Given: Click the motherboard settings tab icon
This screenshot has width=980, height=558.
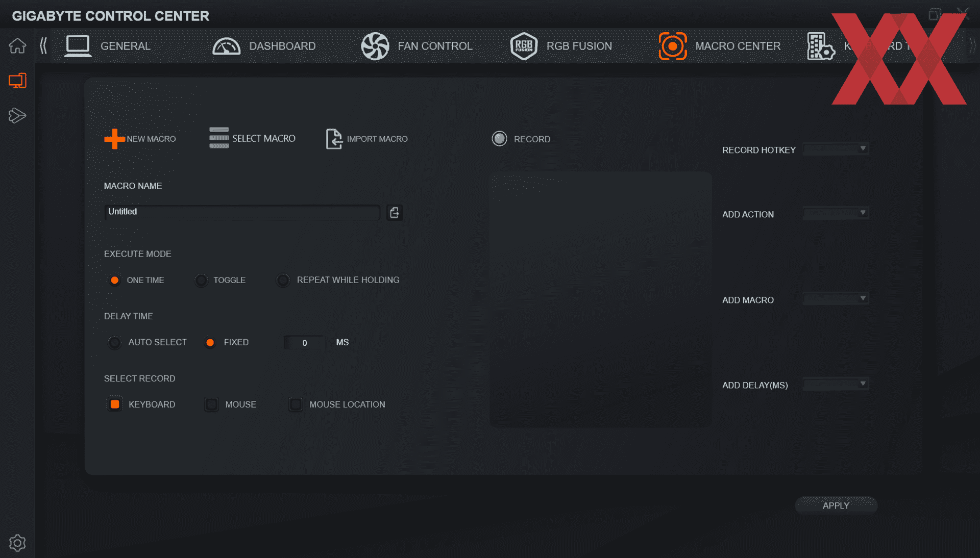Looking at the screenshot, I should [821, 46].
